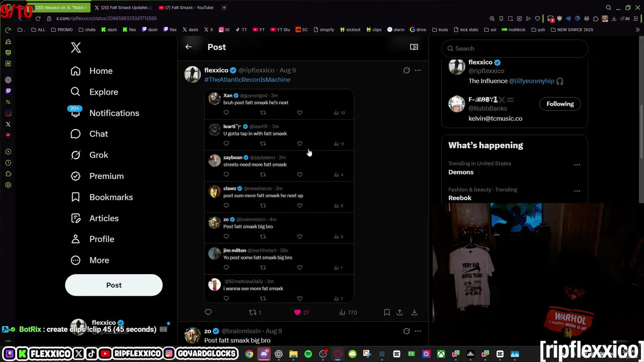Click the big Post button

pyautogui.click(x=114, y=285)
